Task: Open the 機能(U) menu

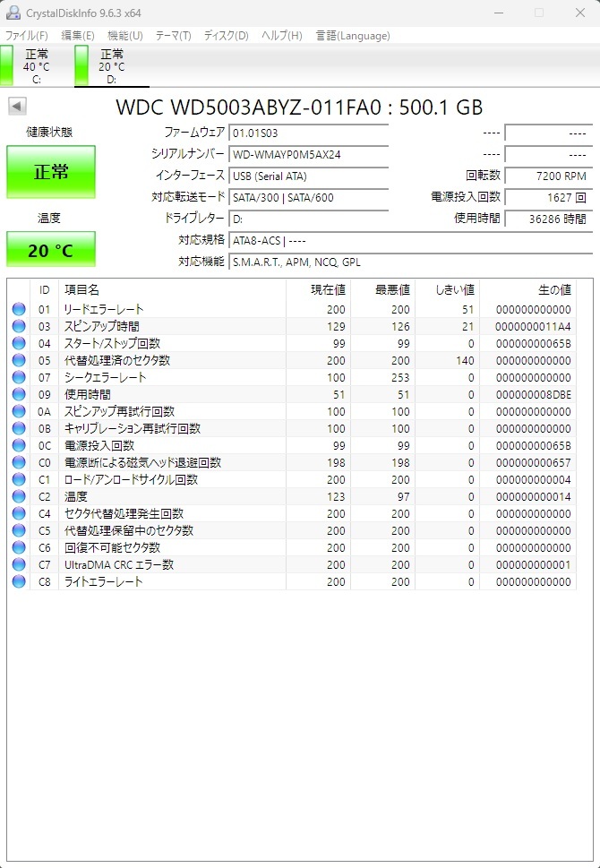Action: [125, 36]
